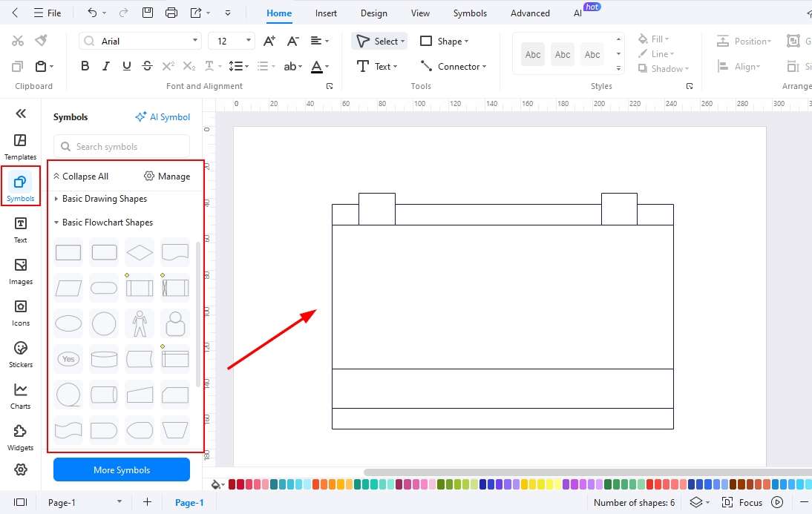Open the Icons sidebar panel
The height and width of the screenshot is (514, 812).
click(20, 313)
